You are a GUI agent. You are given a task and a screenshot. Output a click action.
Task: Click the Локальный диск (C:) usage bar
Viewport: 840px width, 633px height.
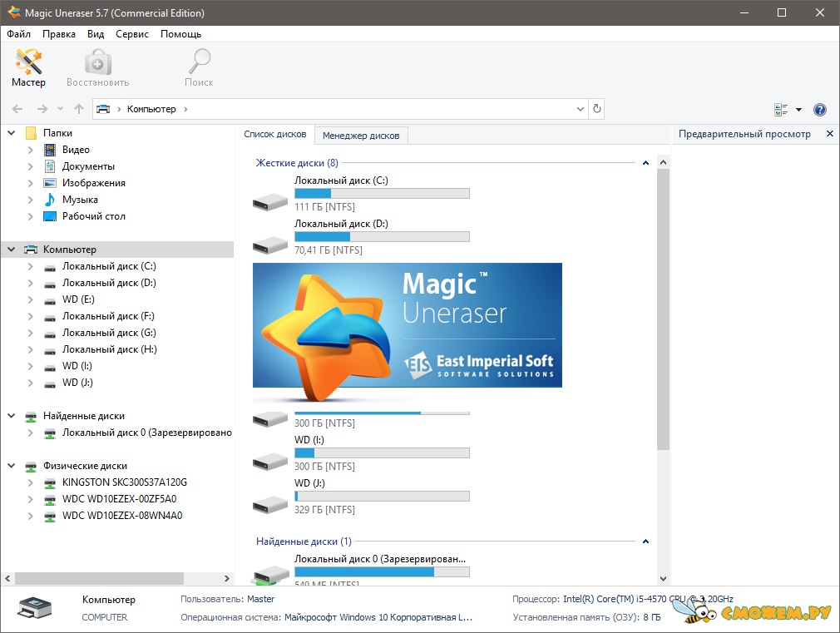pos(382,194)
